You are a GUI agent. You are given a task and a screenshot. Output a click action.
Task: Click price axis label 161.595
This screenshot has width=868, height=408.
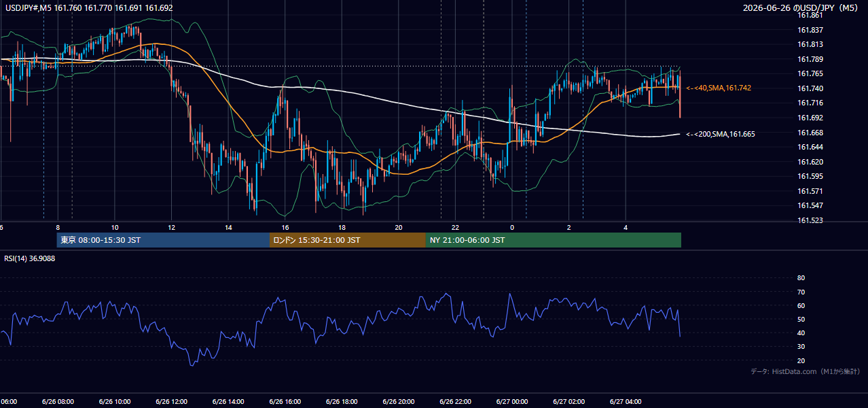point(811,176)
